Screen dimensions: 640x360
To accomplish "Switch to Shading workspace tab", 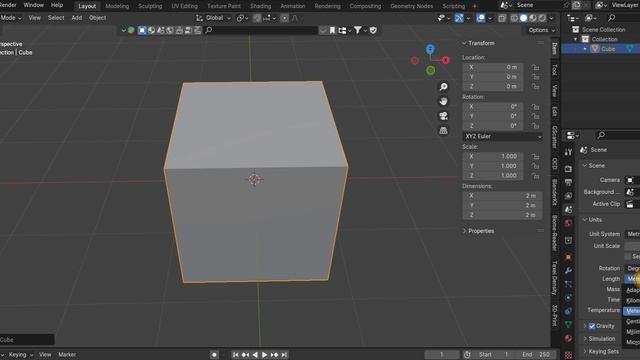I will point(260,6).
